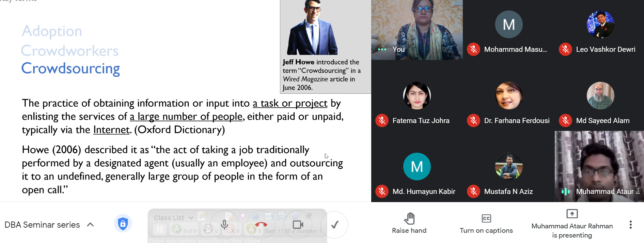The height and width of the screenshot is (243, 644).
Task: Click the underlined word Internet on slide
Action: 111,130
